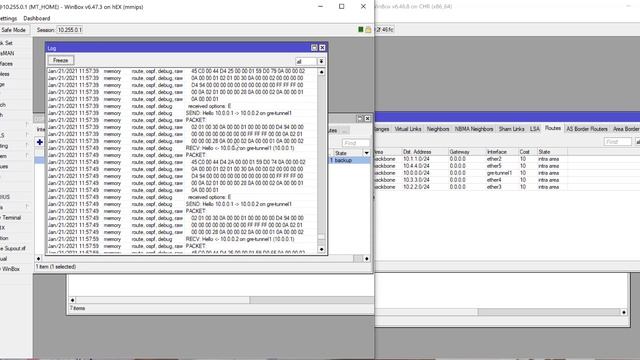
Task: Click the ether2 interface cell
Action: (494, 159)
